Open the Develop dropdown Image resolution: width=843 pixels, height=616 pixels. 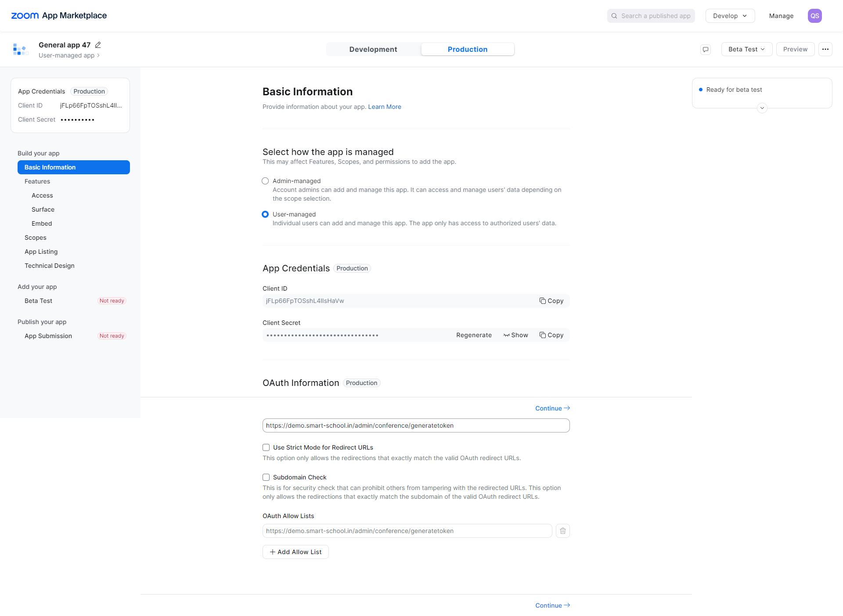(x=729, y=15)
